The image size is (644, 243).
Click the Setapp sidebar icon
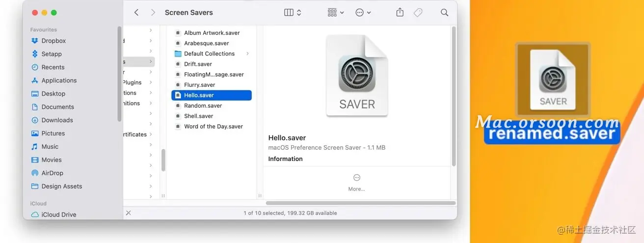click(x=34, y=54)
